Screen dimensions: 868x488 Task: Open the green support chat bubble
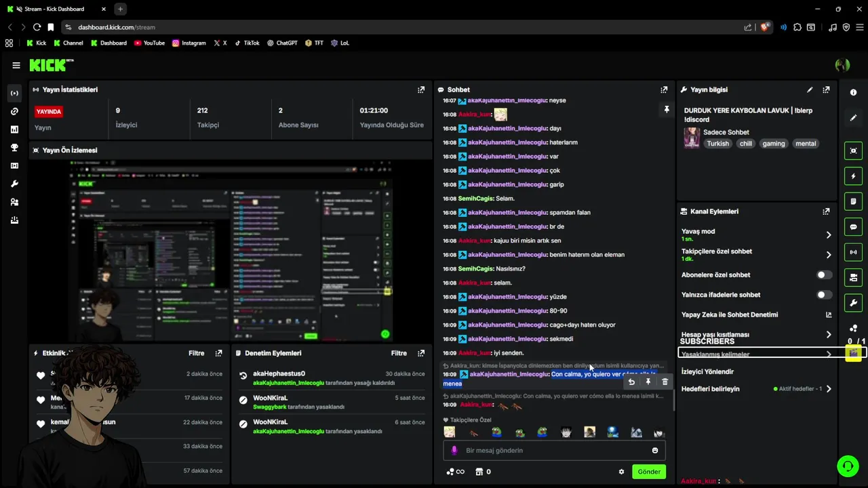click(x=848, y=466)
